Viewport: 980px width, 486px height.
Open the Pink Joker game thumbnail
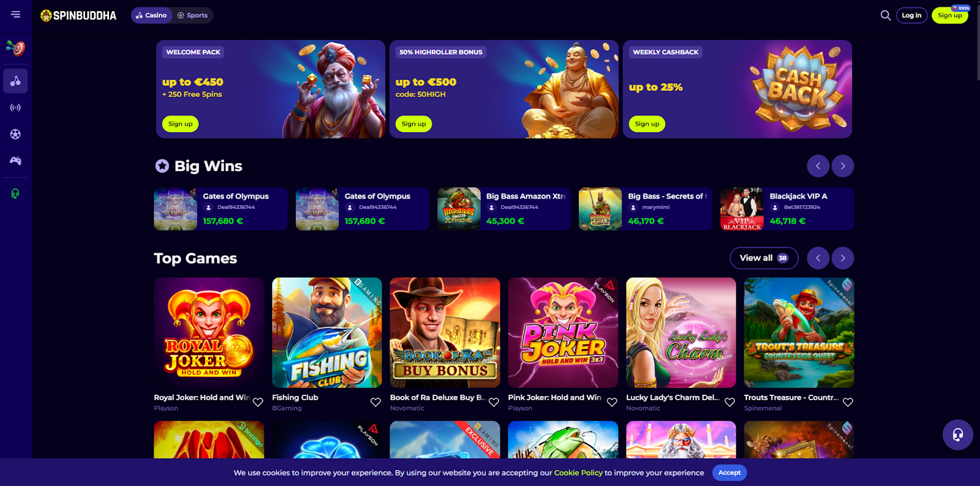(x=563, y=333)
